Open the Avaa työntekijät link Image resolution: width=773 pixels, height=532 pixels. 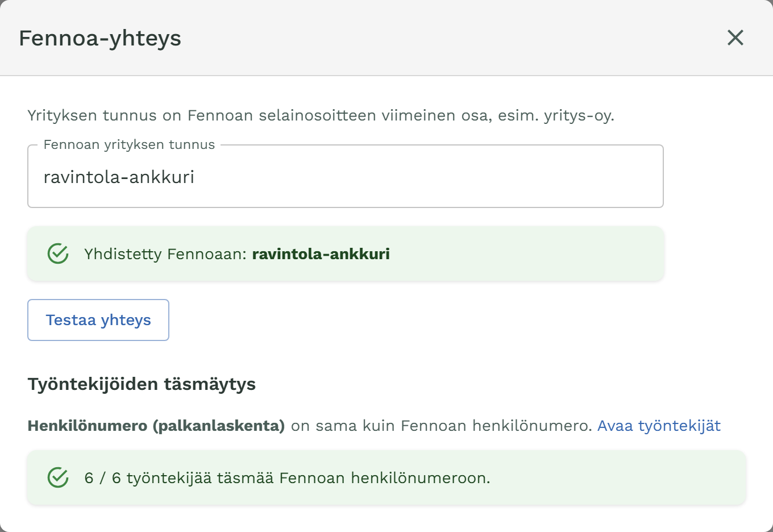(x=659, y=426)
